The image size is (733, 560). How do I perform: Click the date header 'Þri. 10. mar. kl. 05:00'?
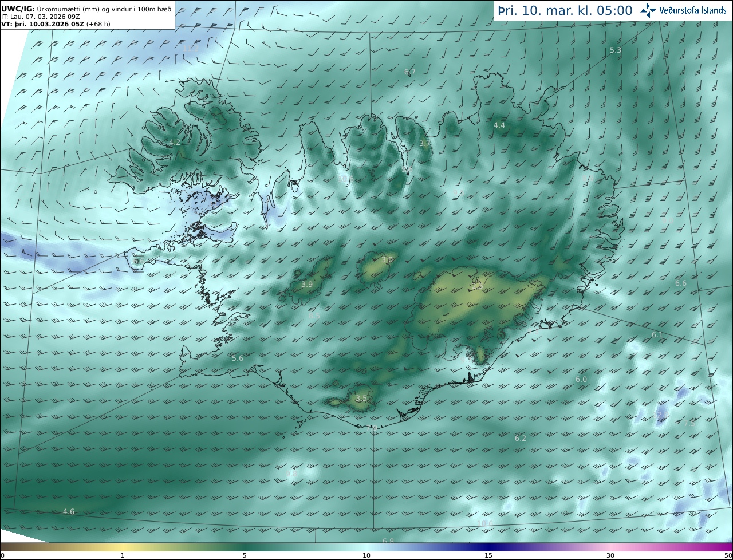565,10
